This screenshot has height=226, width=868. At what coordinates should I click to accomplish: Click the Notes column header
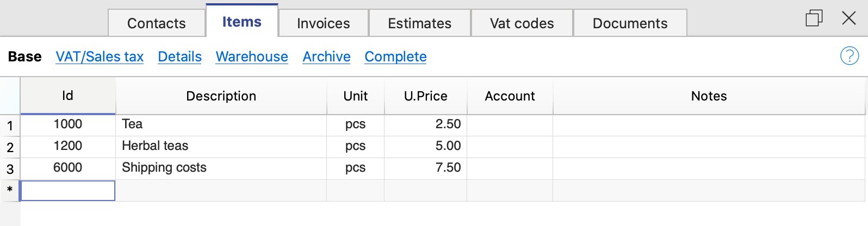[x=708, y=96]
